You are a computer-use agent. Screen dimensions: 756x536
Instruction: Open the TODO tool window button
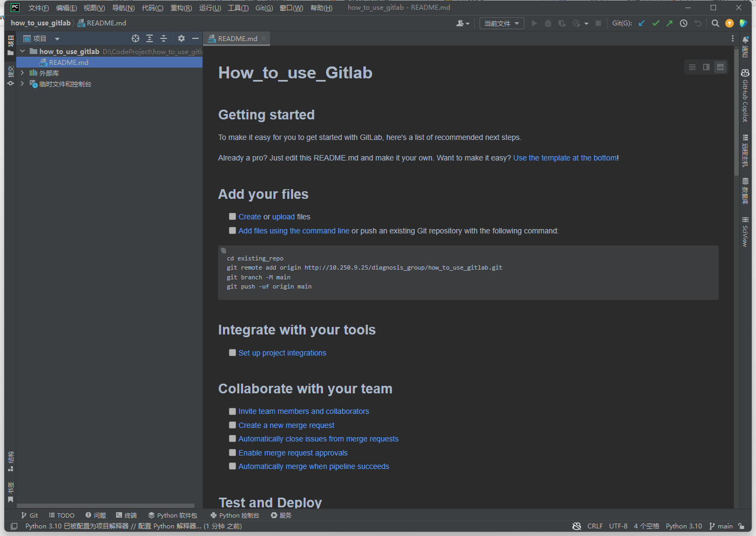point(62,515)
